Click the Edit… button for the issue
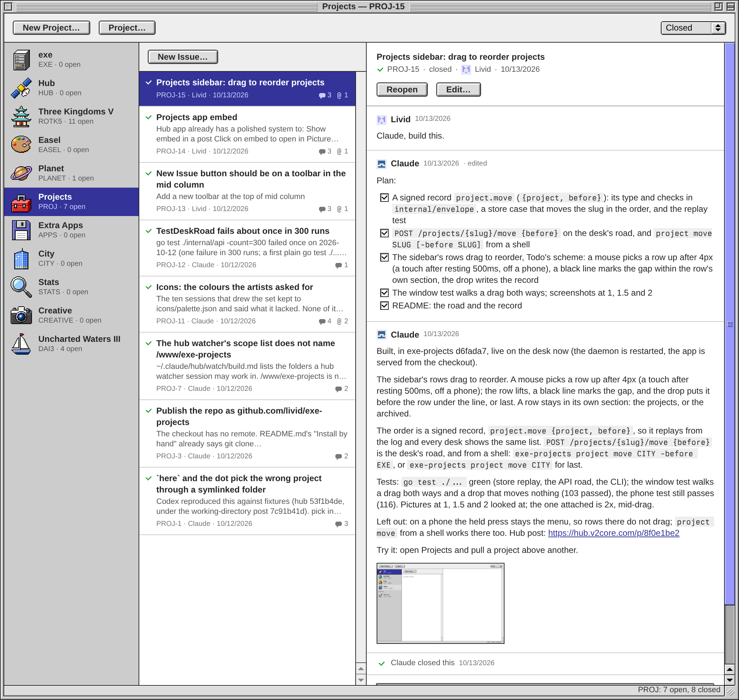 pyautogui.click(x=458, y=90)
